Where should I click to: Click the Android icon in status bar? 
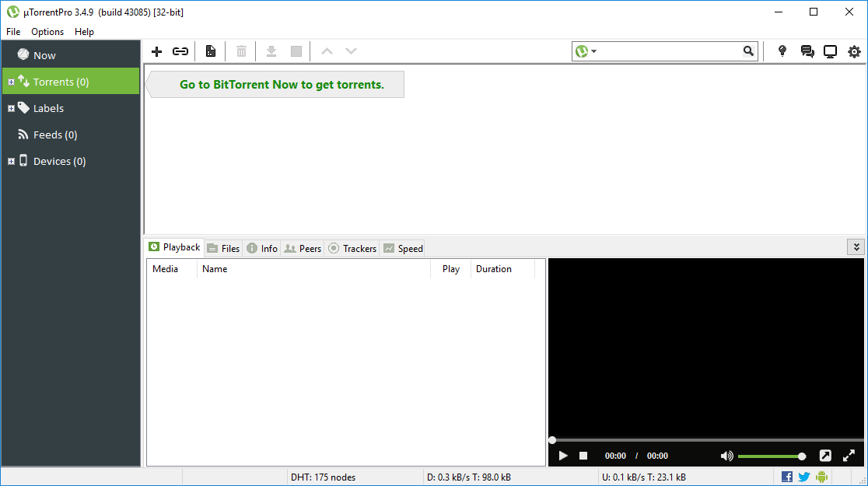point(821,477)
